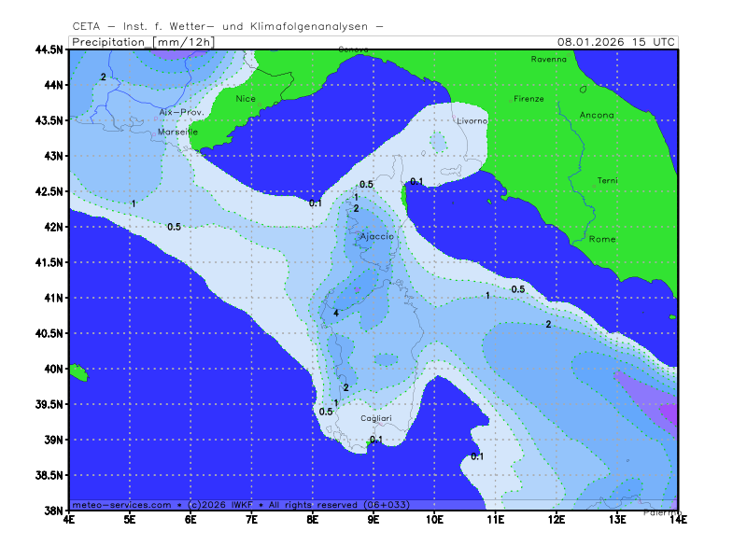Click the 9E longitude axis label

[x=373, y=519]
